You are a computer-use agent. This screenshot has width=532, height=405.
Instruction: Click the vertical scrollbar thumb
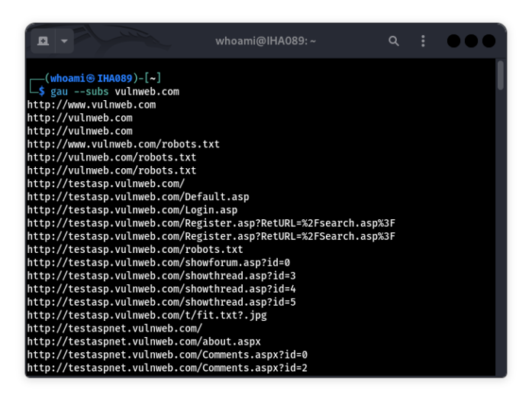coord(500,76)
